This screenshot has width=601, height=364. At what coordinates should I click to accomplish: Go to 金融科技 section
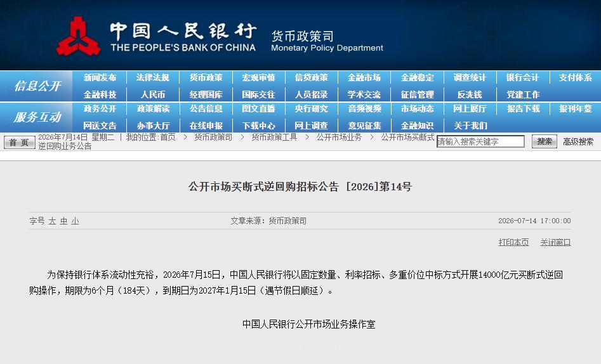click(100, 94)
